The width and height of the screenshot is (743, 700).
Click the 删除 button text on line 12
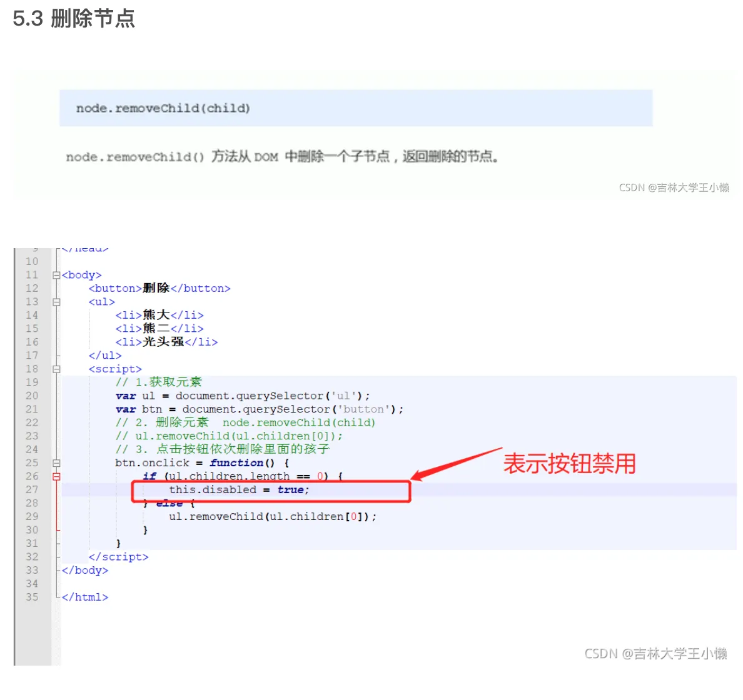coord(156,287)
